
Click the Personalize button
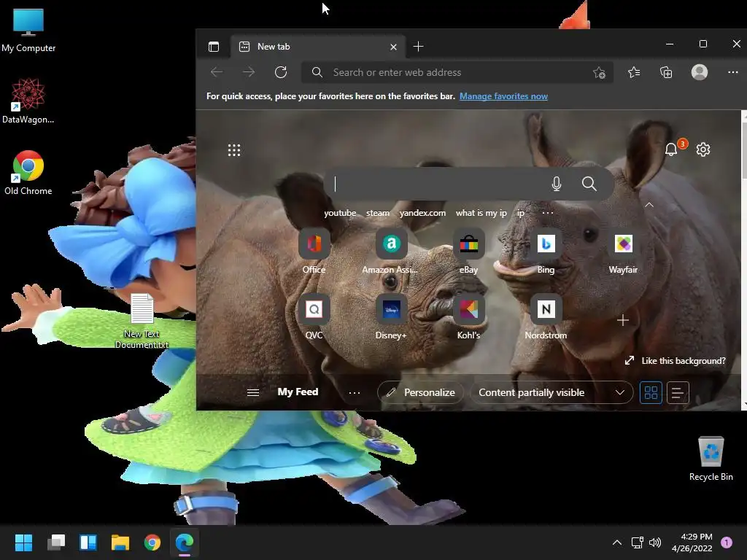click(x=420, y=393)
